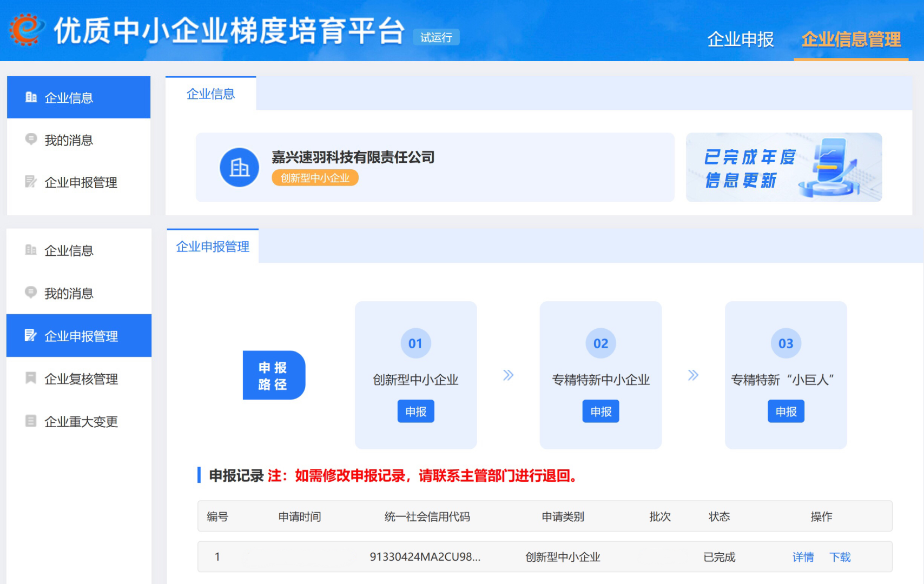The height and width of the screenshot is (584, 924).
Task: Click company name 嘉兴速羽科技有限责任公司
Action: [353, 157]
